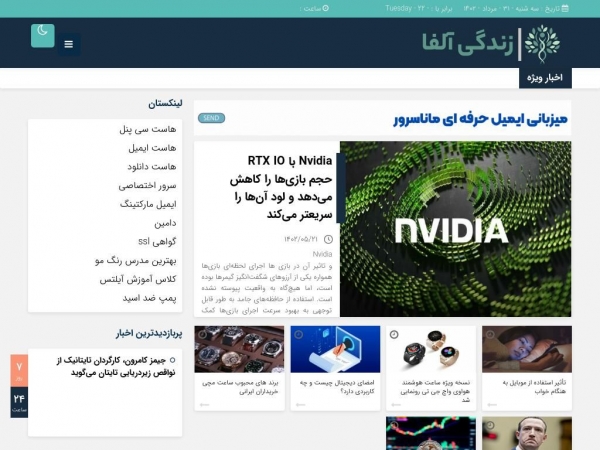This screenshot has height=450, width=600.
Task: Click the clock icon next to date ۱۴۰۲/۰۵/۲۱
Action: [x=328, y=240]
